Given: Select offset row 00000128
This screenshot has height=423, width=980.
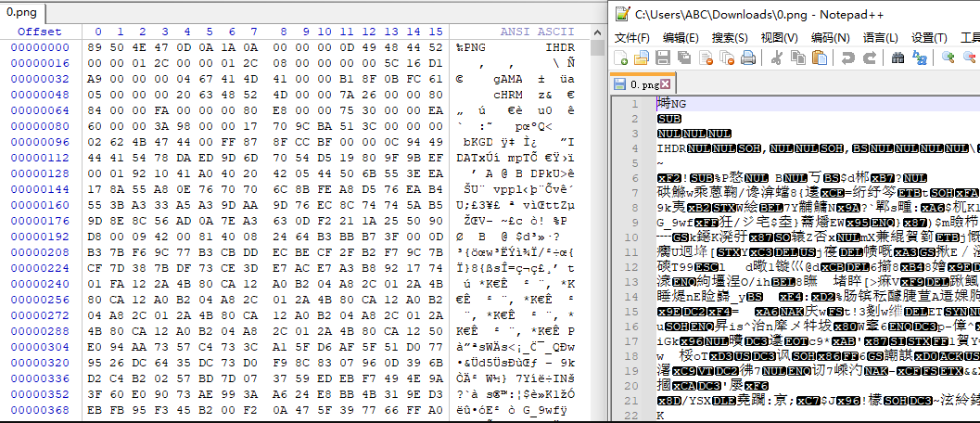Looking at the screenshot, I should (x=40, y=173).
